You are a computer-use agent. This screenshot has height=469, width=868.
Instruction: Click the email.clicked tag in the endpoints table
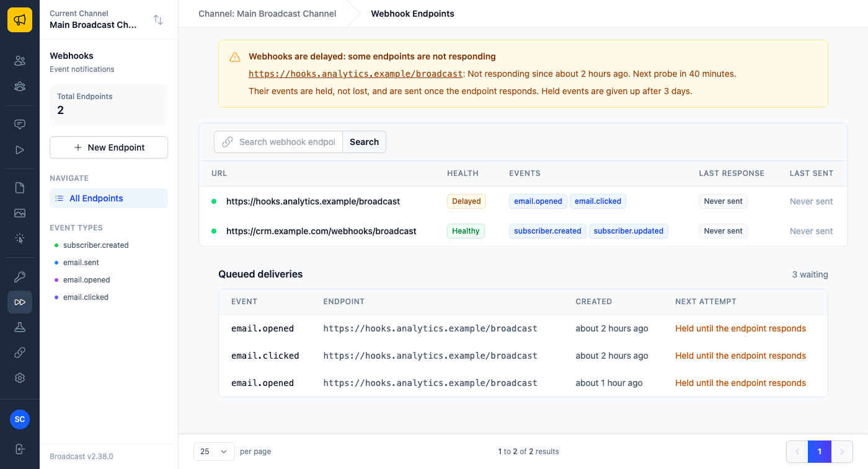598,201
